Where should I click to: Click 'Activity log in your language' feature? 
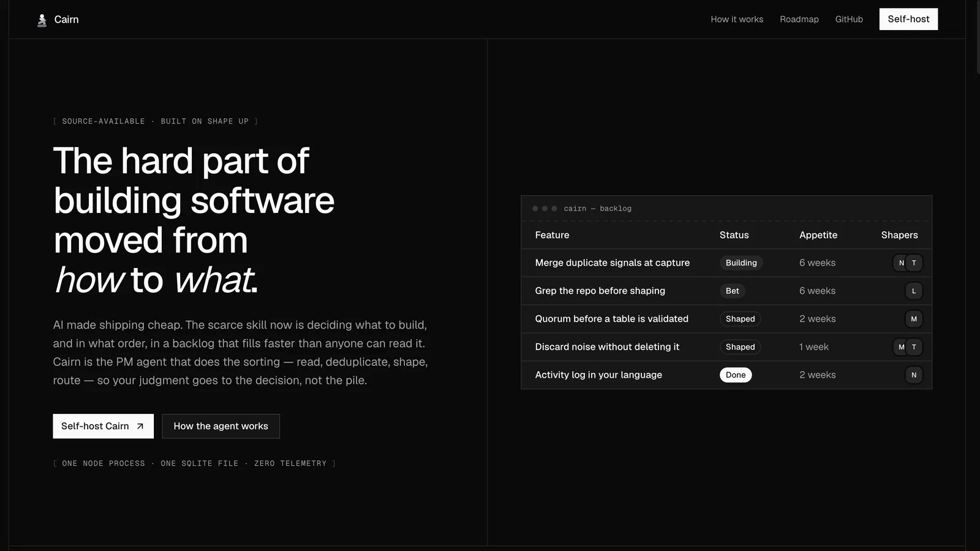(x=598, y=375)
